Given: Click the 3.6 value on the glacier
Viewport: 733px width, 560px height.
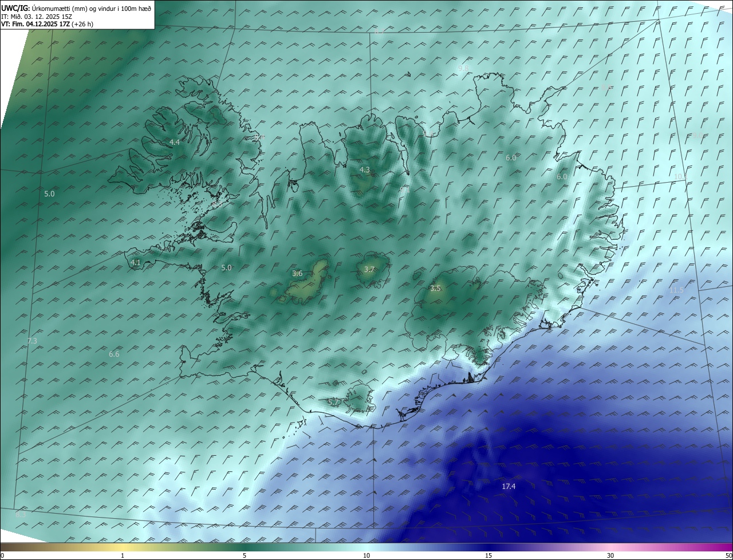Looking at the screenshot, I should [297, 273].
